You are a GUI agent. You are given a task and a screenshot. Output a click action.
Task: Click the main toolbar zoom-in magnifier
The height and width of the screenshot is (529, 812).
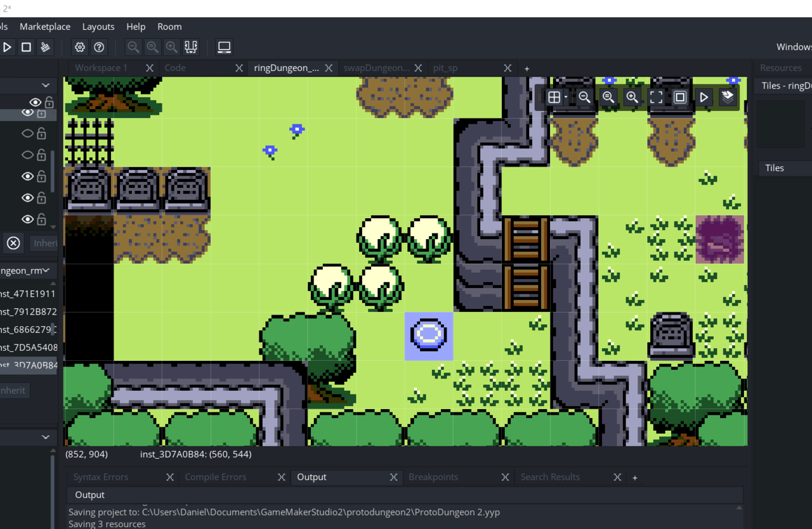(171, 47)
